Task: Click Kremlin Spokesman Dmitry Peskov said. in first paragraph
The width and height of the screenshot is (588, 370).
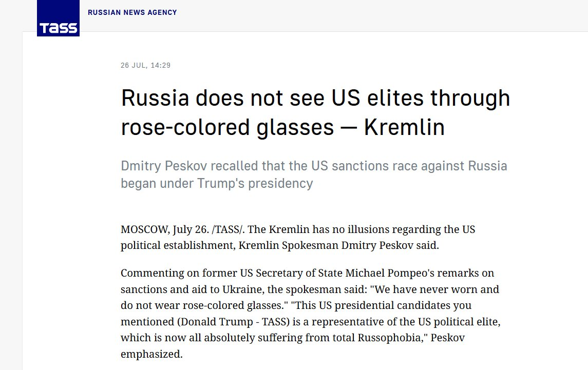Action: [338, 245]
